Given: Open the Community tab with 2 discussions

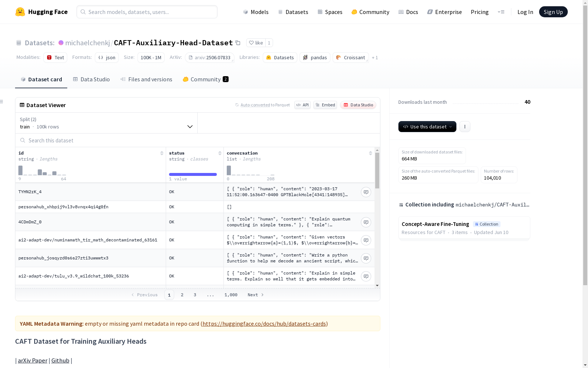Looking at the screenshot, I should tap(205, 79).
